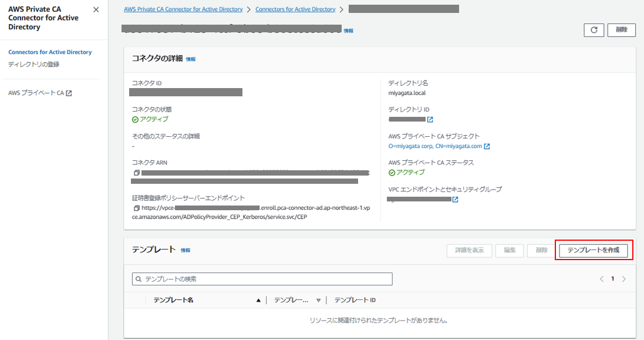Click the endpoint URL ending service.svc/CEP
The image size is (644, 340).
pos(251,213)
